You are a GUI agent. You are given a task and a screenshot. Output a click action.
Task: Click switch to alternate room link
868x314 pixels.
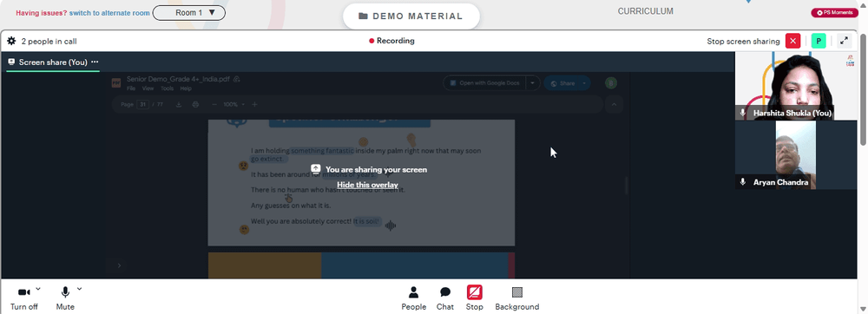(x=109, y=13)
